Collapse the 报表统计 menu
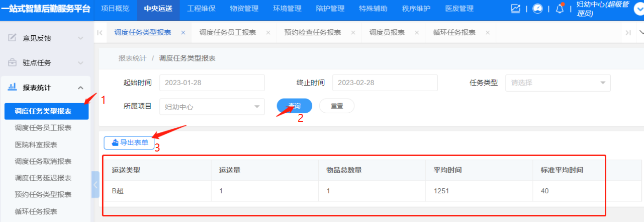 (80, 88)
